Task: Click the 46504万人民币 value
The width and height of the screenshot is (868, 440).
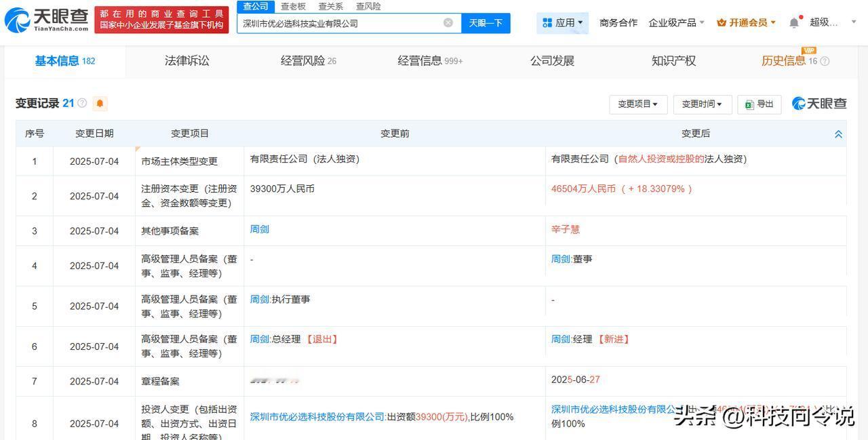Action: click(583, 189)
